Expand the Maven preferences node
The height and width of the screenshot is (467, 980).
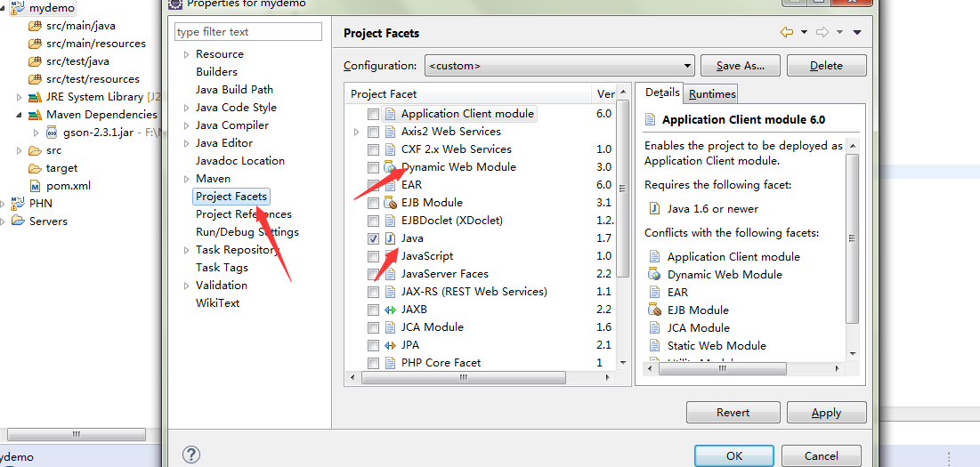click(186, 179)
